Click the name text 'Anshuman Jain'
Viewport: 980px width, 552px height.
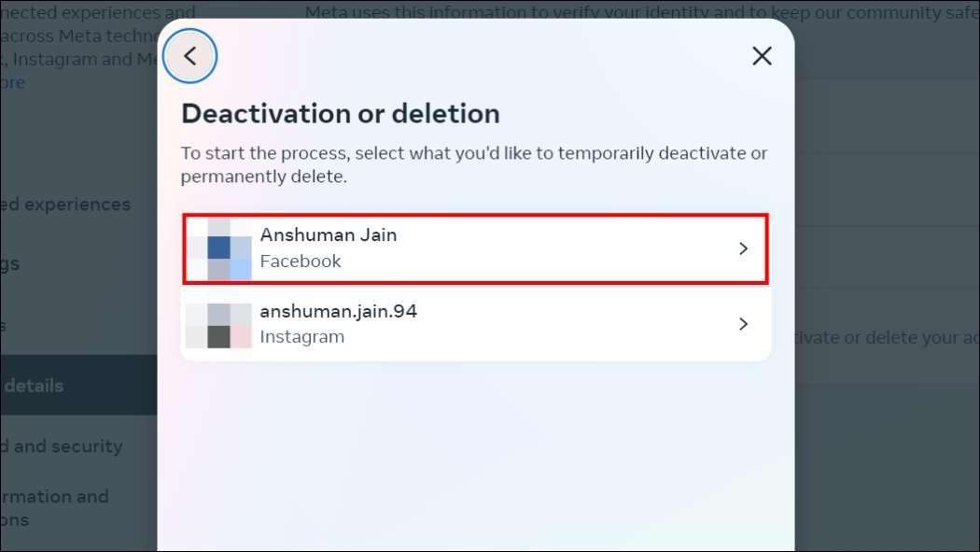tap(328, 234)
